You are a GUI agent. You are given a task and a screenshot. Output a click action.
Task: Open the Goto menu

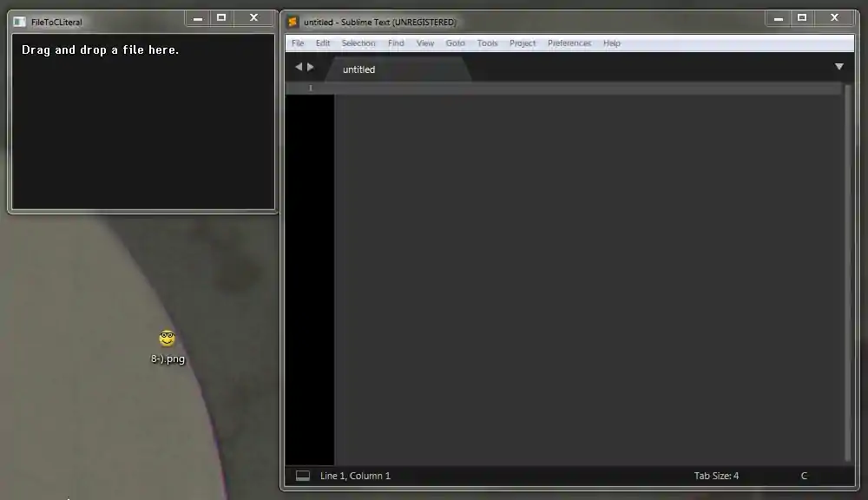point(456,43)
